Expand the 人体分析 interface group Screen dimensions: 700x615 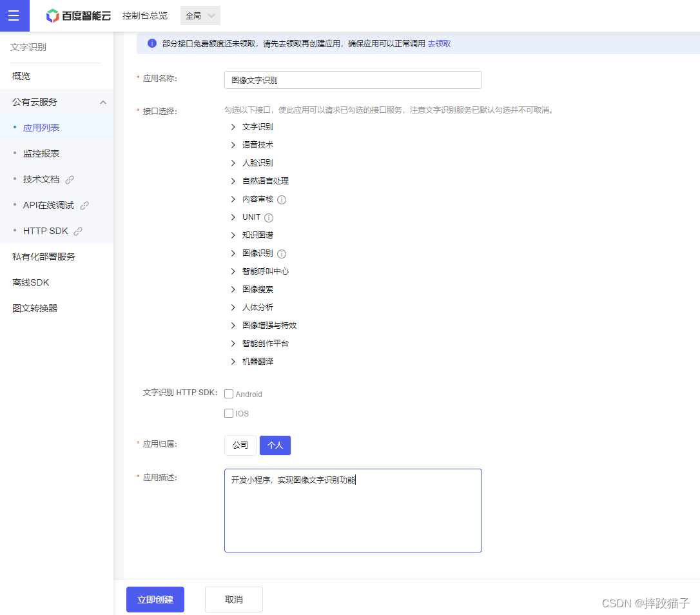click(x=233, y=307)
